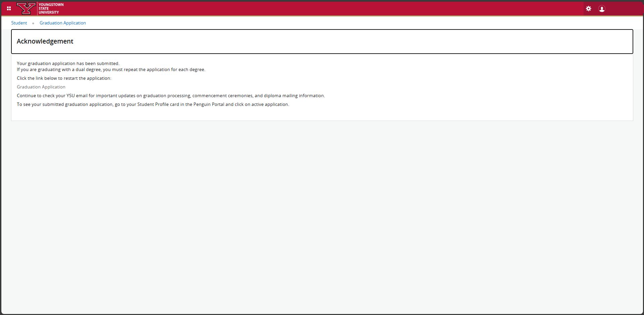Image resolution: width=644 pixels, height=315 pixels.
Task: Click the gold stripe beneath the header
Action: (302, 16)
